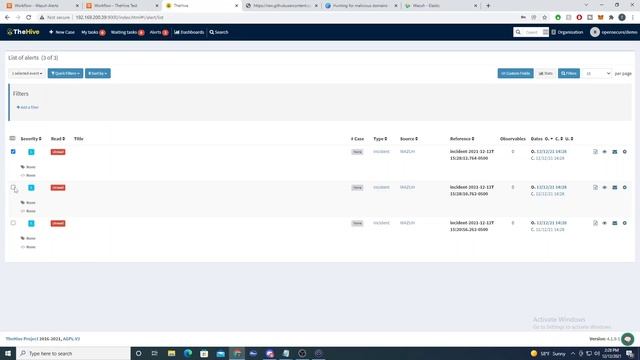Click severity badge of the third alert row
This screenshot has width=640, height=360.
[x=31, y=223]
